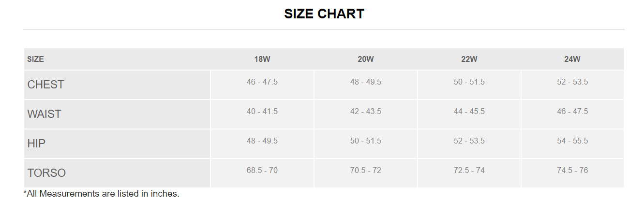Click hip measurement 48 - 49.5 cell

click(x=262, y=141)
